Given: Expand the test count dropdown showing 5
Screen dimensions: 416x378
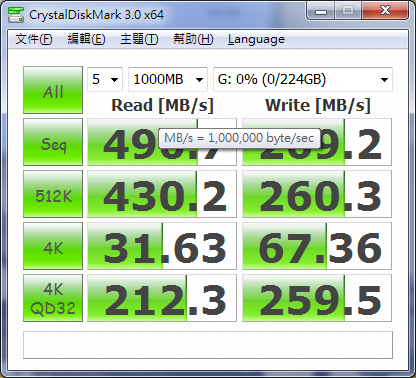Looking at the screenshot, I should pos(105,79).
